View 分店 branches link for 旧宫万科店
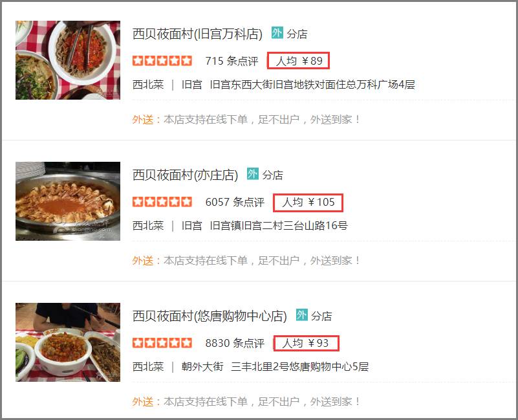The height and width of the screenshot is (420, 518). click(297, 34)
